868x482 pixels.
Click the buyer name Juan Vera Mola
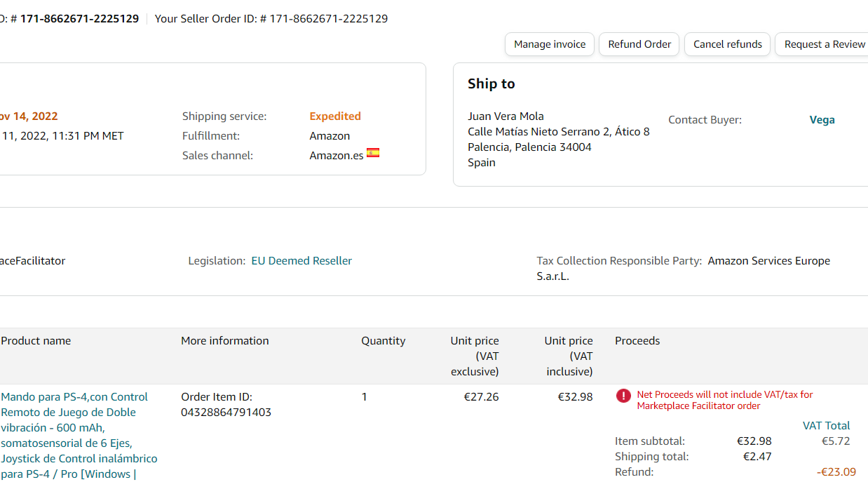[x=506, y=116]
